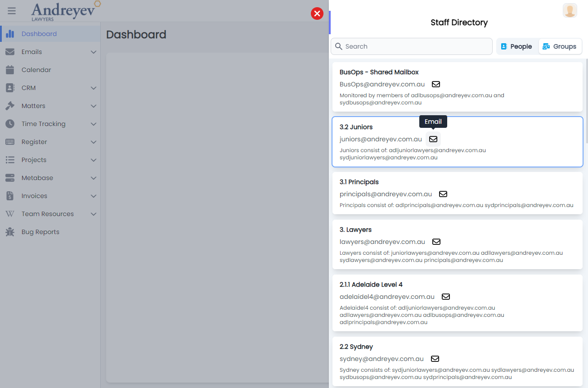Open the Calendar page

(36, 70)
